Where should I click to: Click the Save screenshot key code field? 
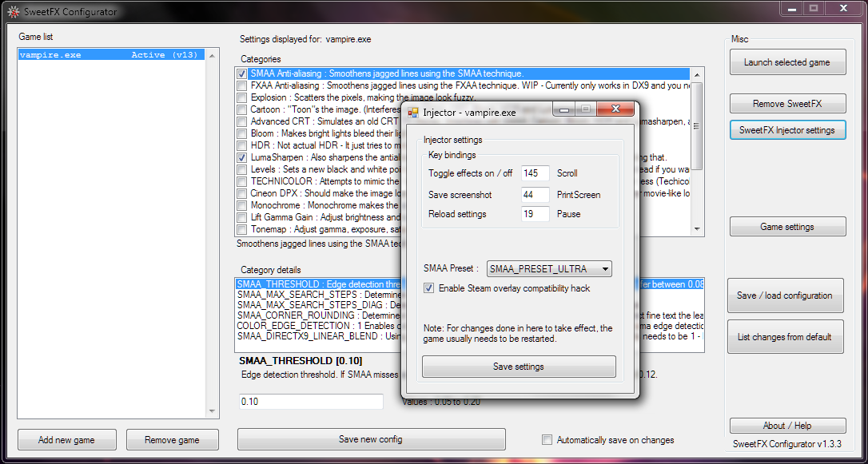[536, 195]
